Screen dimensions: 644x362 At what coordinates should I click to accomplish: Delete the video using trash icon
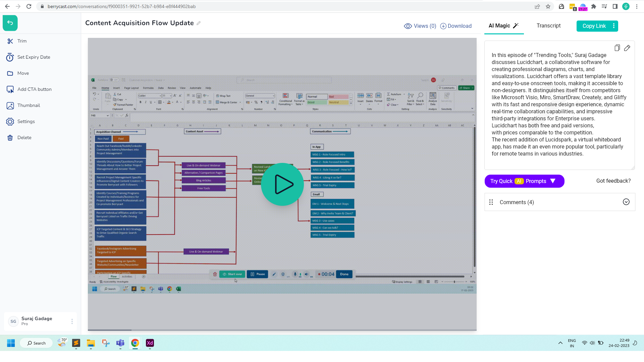[10, 137]
